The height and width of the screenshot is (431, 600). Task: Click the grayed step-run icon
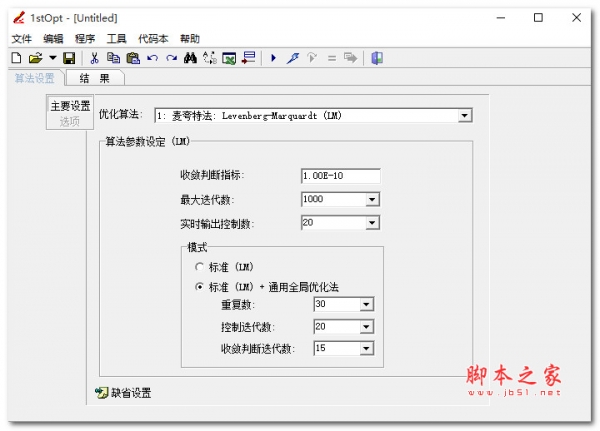pos(312,58)
